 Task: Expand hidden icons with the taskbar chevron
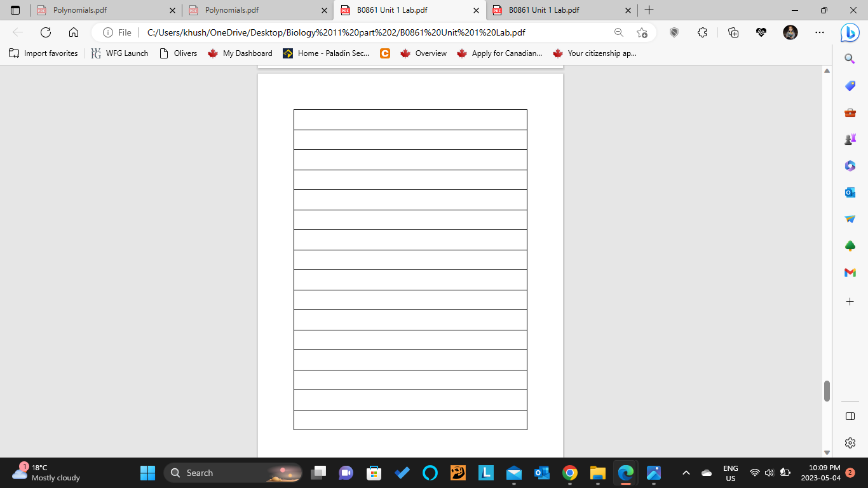686,473
